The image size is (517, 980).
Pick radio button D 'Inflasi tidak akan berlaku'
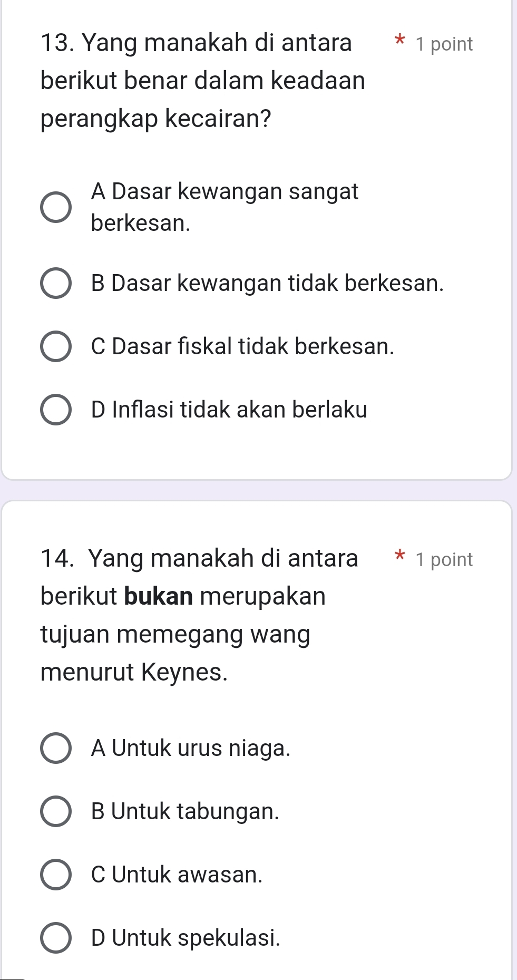point(56,410)
